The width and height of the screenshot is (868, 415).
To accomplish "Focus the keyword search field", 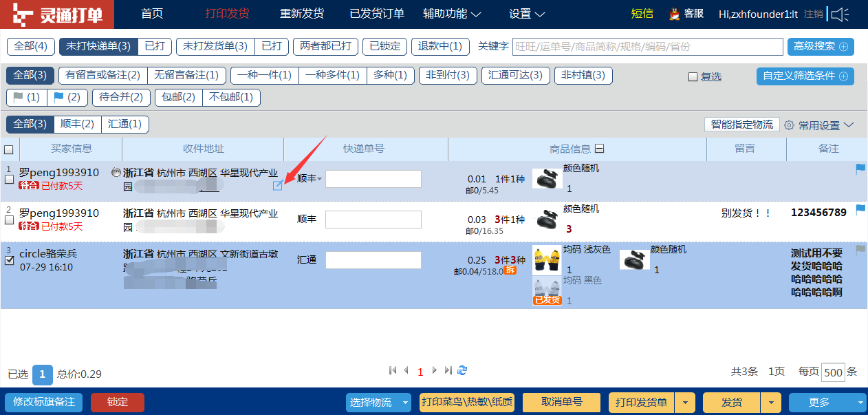I will [648, 47].
